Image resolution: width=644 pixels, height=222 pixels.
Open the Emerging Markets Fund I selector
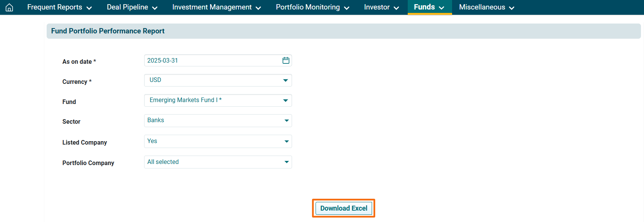pos(212,100)
